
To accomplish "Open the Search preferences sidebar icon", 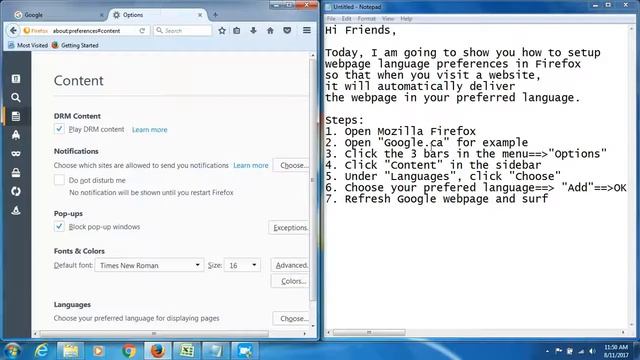I will tap(16, 98).
